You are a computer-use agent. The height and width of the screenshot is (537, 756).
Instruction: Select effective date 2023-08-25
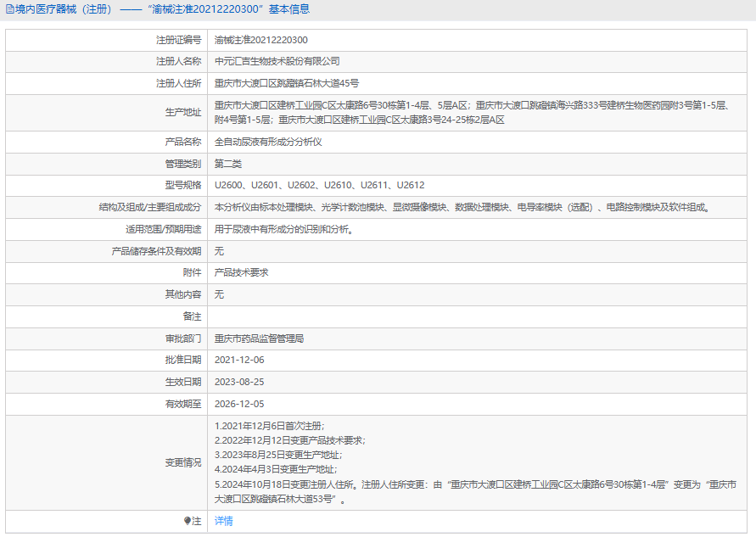coord(239,382)
